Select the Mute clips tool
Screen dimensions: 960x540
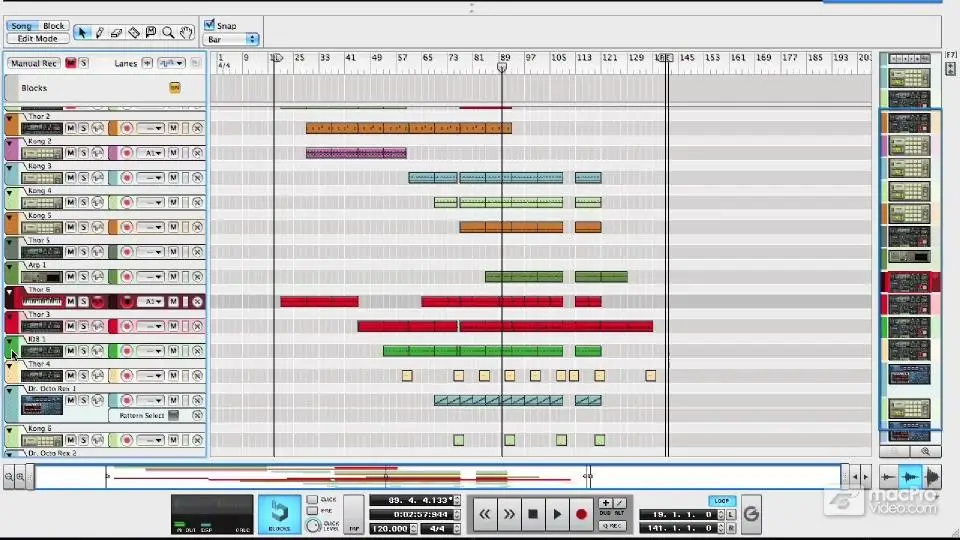pos(151,32)
